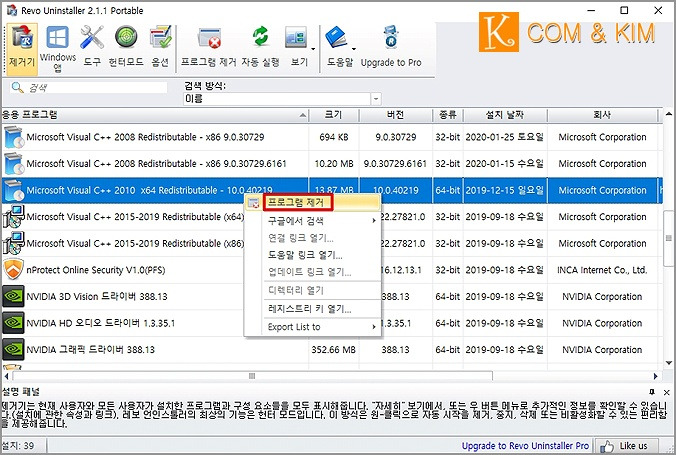
Task: Open the Windows 앱 toolbar icon
Action: [x=58, y=47]
